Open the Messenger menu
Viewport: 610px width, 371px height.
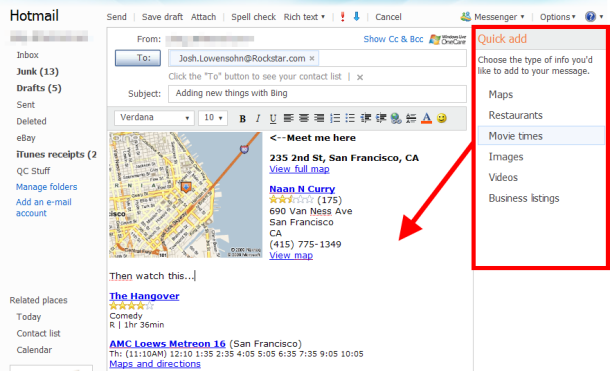point(493,17)
